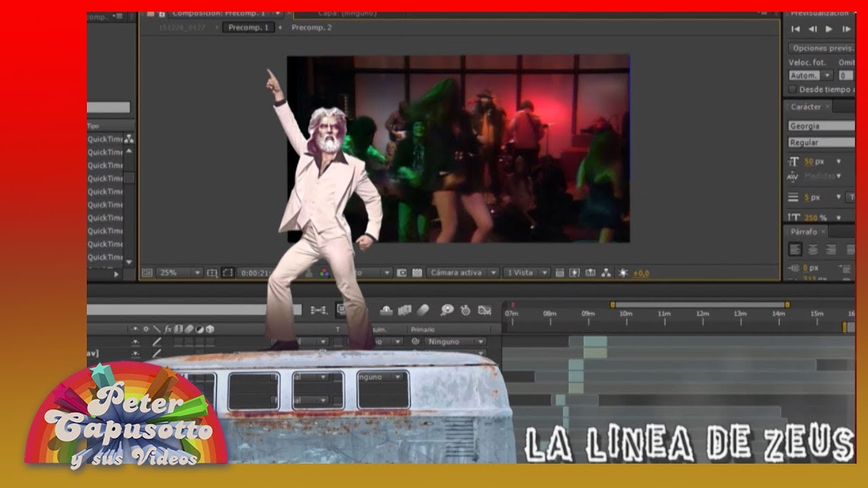Open the Autom. frame rate dropdown
This screenshot has width=868, height=488.
point(811,75)
